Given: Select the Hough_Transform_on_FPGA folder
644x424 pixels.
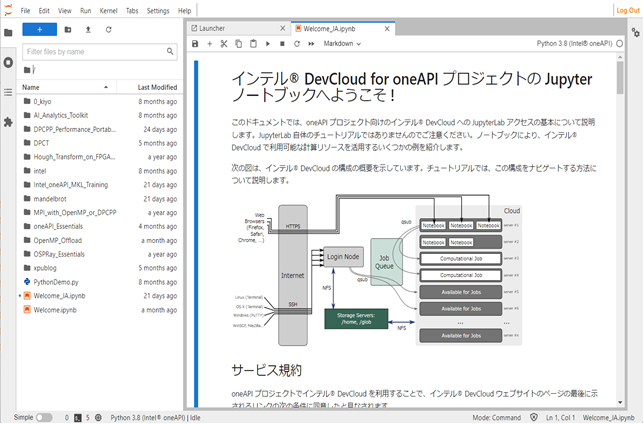Looking at the screenshot, I should pyautogui.click(x=100, y=157).
